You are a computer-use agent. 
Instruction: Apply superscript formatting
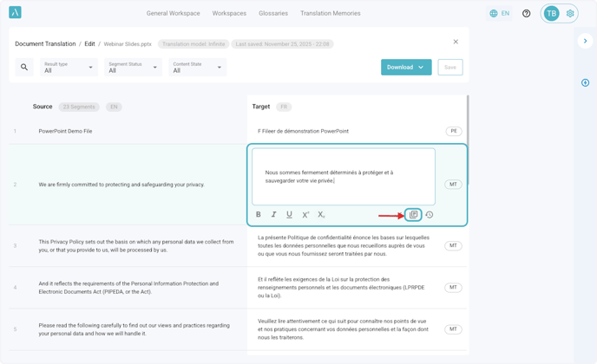305,215
